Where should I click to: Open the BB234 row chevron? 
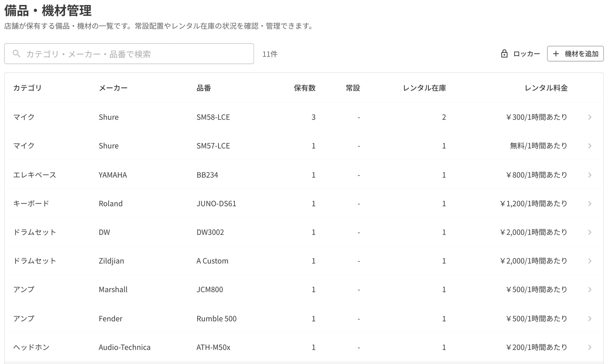click(590, 175)
